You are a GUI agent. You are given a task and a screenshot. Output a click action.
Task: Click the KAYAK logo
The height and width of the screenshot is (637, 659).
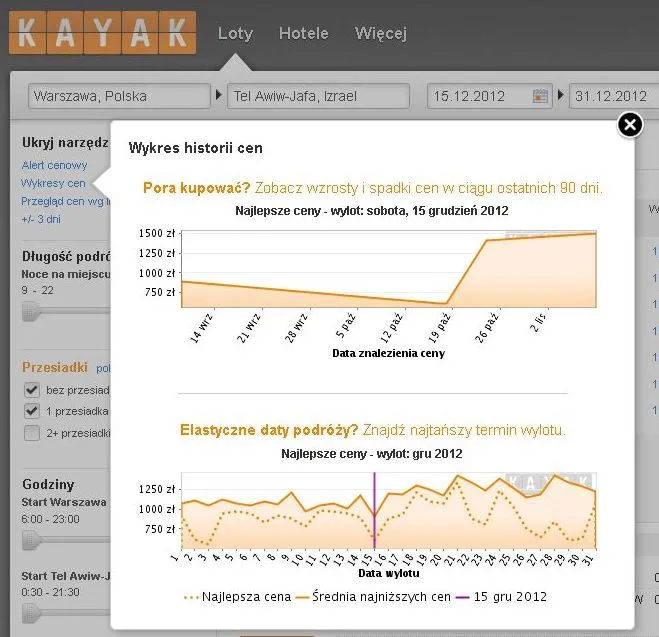(x=102, y=33)
